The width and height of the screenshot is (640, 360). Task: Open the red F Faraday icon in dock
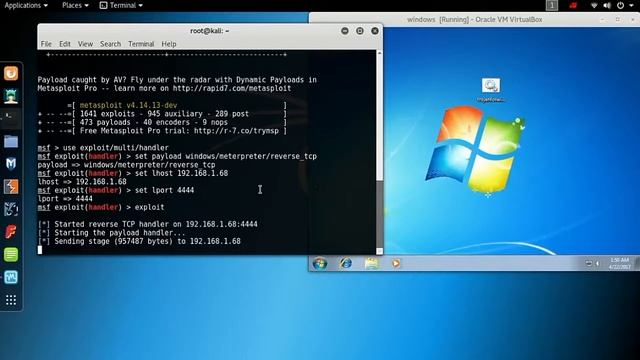11,232
